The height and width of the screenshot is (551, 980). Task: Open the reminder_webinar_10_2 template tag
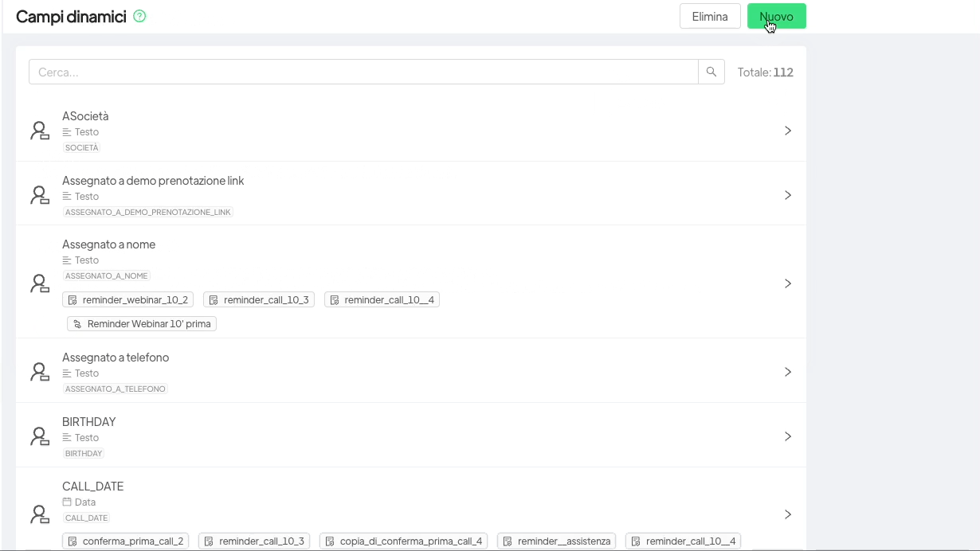[128, 300]
